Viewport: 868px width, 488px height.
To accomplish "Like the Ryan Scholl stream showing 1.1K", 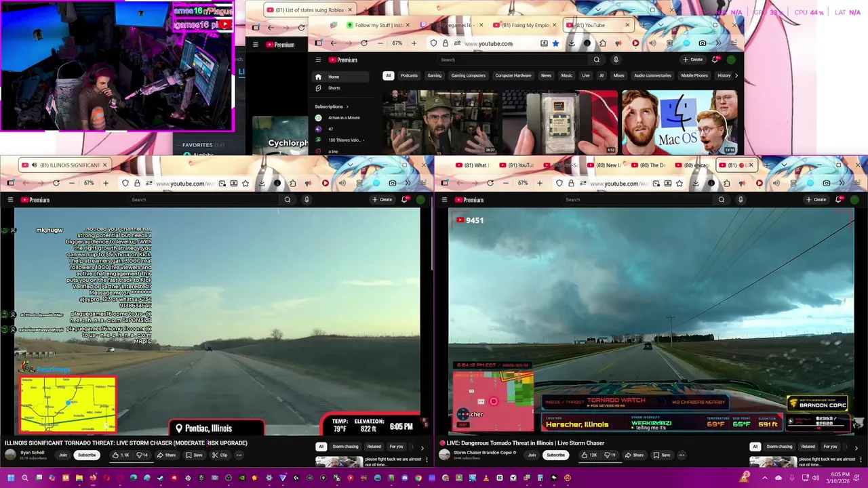I will [121, 455].
